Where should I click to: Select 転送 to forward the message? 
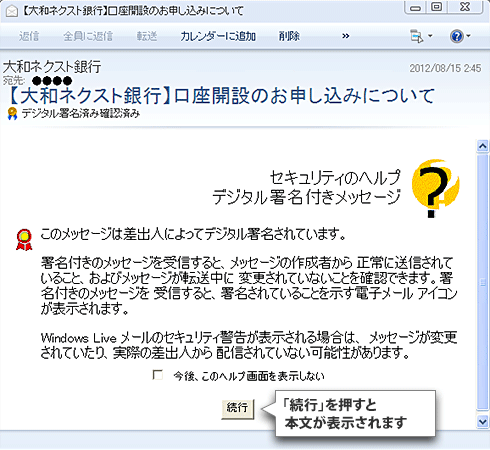coord(147,36)
